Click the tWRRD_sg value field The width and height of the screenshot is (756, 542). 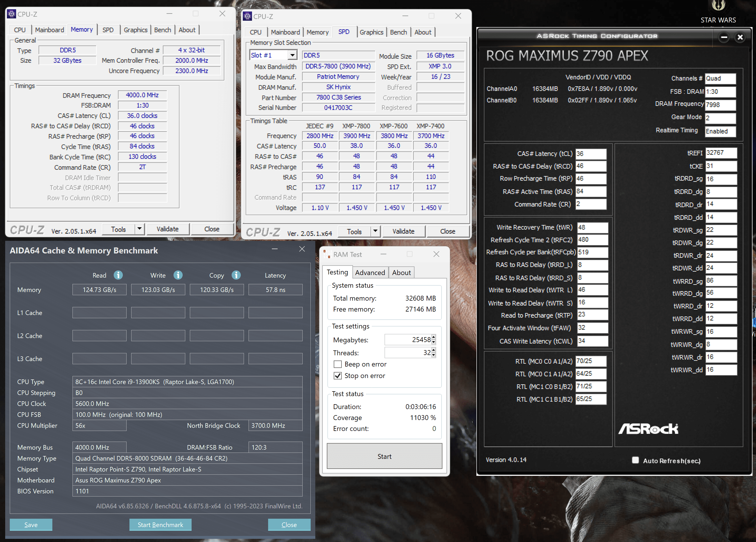click(x=721, y=281)
